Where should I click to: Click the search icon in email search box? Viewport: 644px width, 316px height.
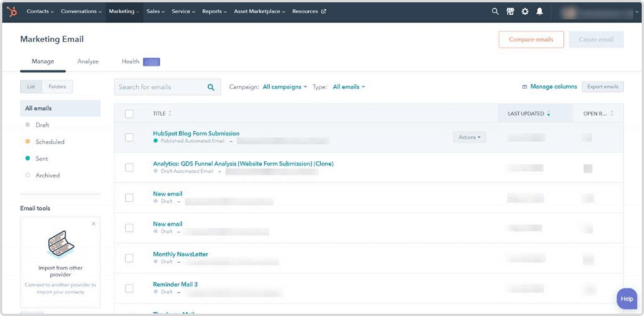pos(211,87)
